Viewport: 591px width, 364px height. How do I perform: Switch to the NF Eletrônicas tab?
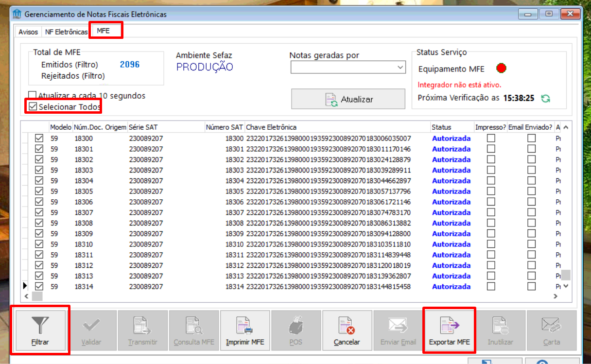(x=67, y=32)
